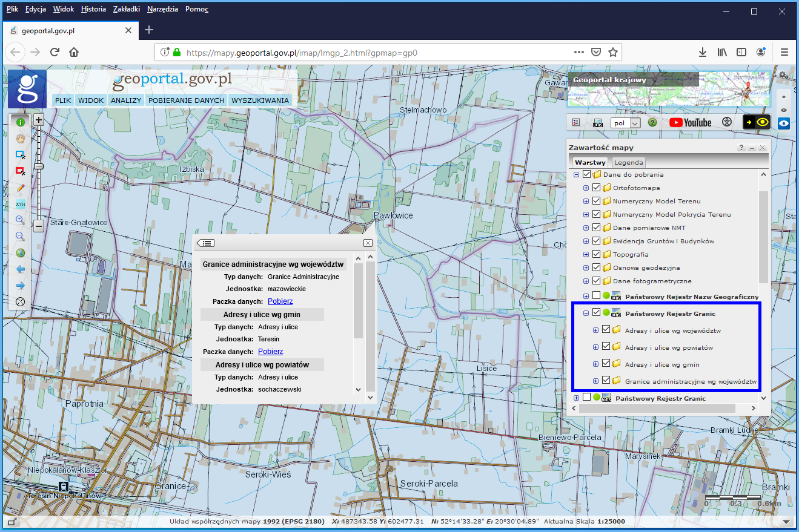The height and width of the screenshot is (532, 799).
Task: Enable Państwowy Rejestr Nazw Geograficznych checkbox
Action: click(596, 295)
